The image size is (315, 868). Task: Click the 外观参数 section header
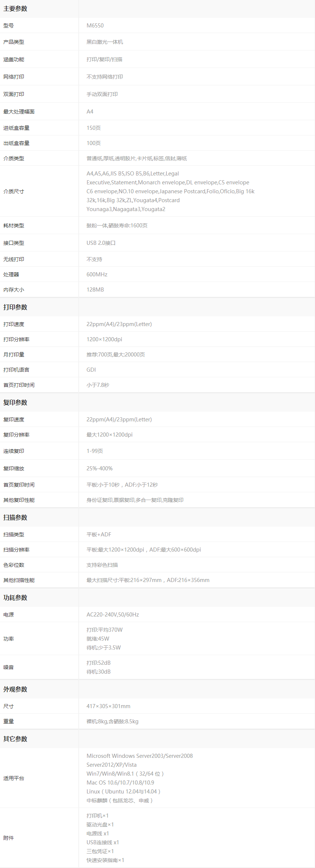[x=15, y=689]
